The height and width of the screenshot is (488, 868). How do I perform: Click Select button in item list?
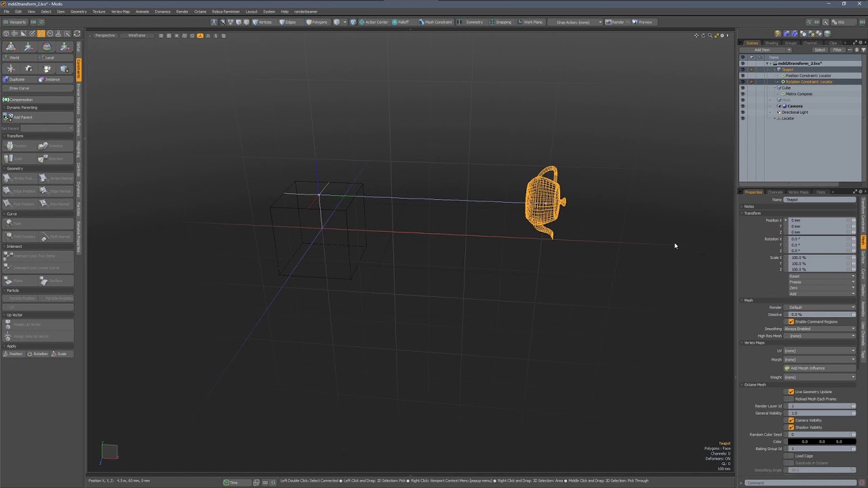click(x=820, y=49)
